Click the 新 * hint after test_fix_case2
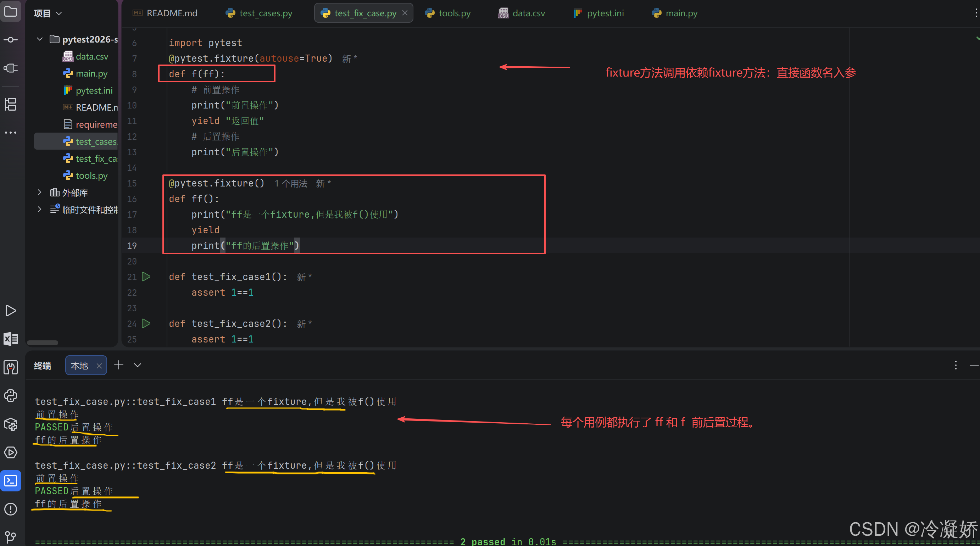 pos(304,324)
